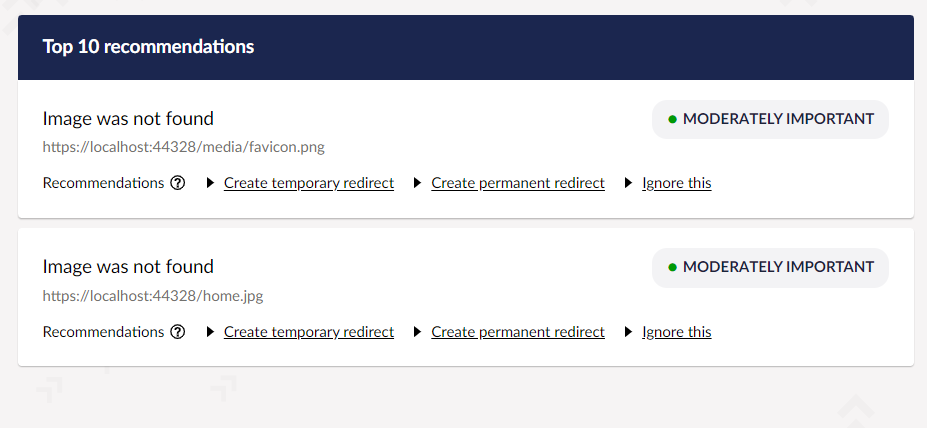The width and height of the screenshot is (927, 428).
Task: Select 'Ignore this' for the favicon.png issue
Action: point(677,183)
